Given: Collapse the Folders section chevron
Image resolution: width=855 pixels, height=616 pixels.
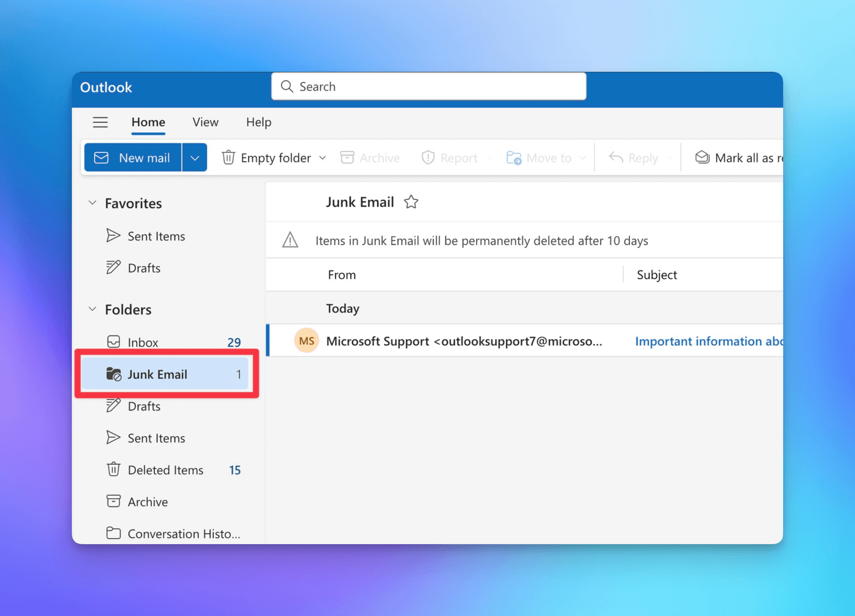Looking at the screenshot, I should [93, 310].
